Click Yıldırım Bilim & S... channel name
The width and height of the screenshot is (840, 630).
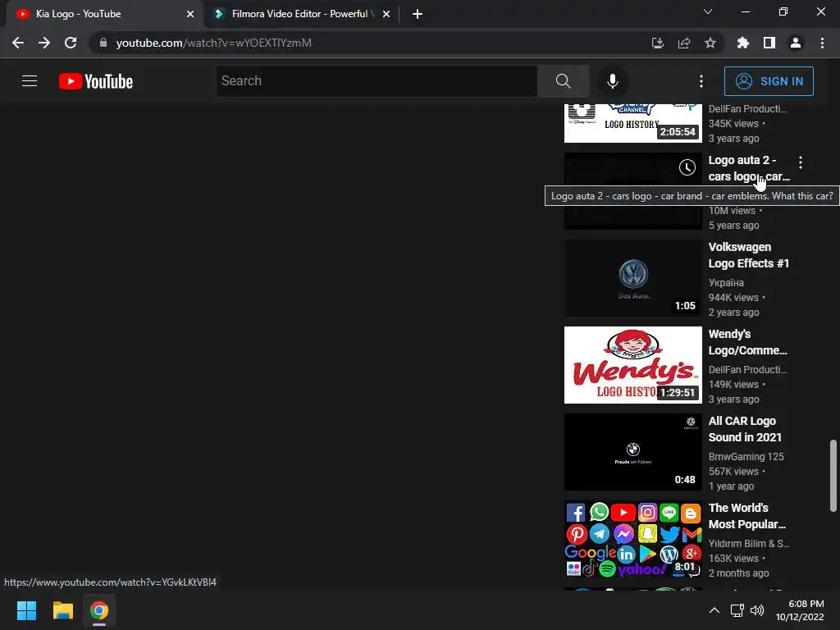point(748,543)
